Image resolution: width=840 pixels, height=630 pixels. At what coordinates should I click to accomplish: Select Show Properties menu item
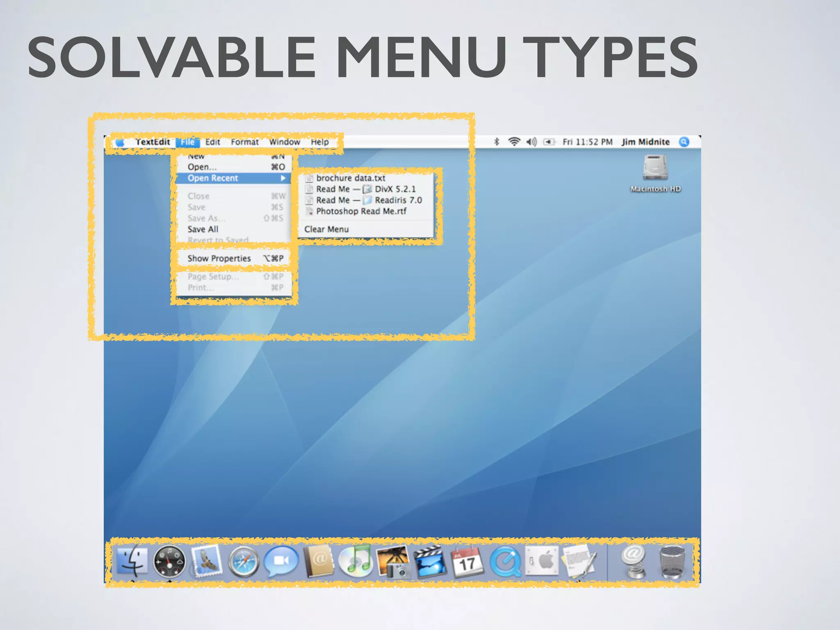pyautogui.click(x=234, y=258)
